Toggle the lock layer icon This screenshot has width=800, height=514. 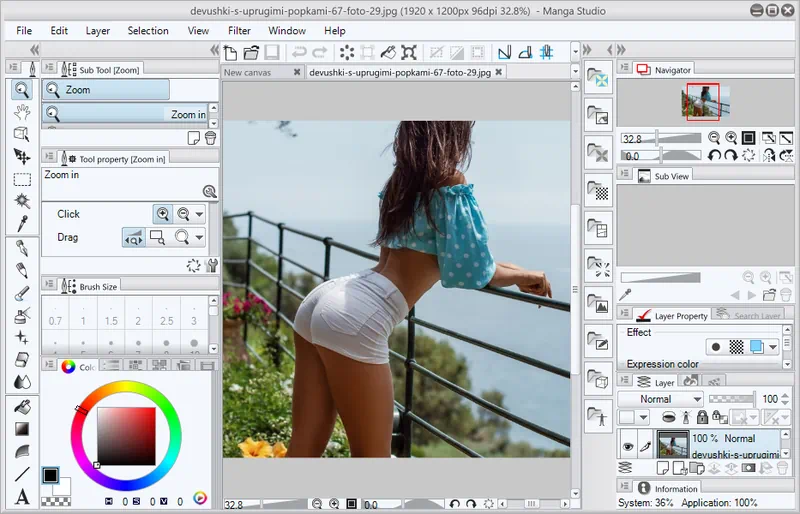click(702, 417)
